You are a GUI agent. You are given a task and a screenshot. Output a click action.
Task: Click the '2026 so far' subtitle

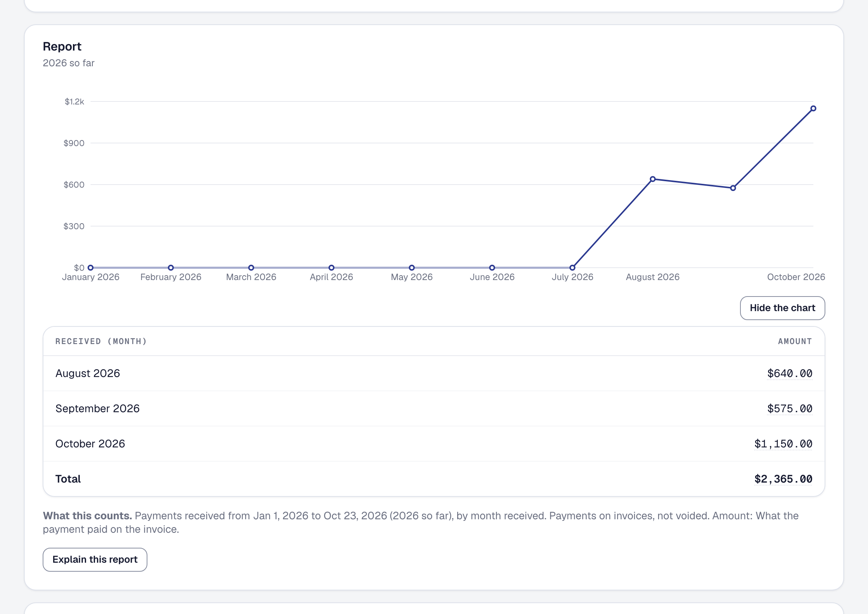click(68, 63)
